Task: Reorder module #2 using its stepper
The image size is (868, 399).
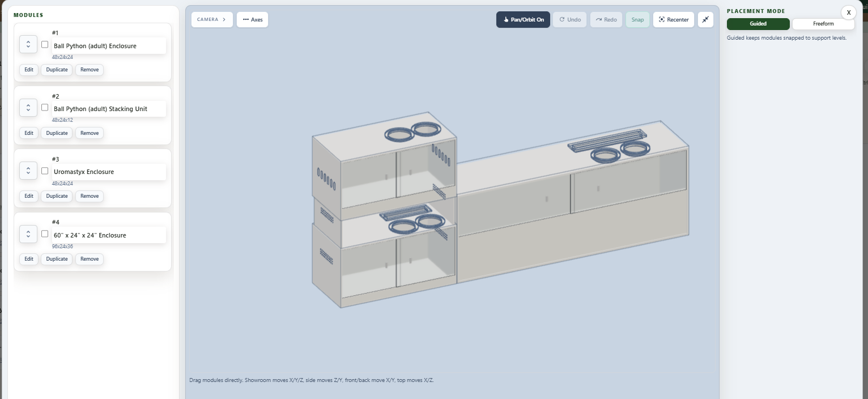Action: [28, 108]
